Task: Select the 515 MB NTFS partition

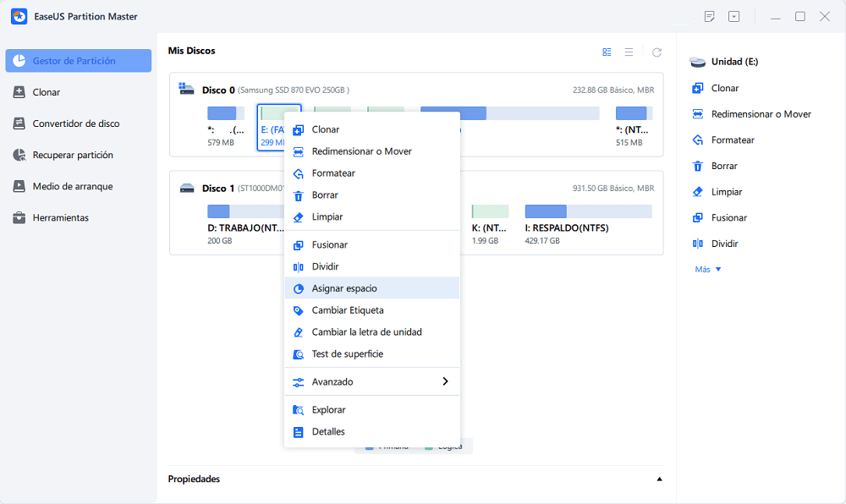Action: pos(634,127)
